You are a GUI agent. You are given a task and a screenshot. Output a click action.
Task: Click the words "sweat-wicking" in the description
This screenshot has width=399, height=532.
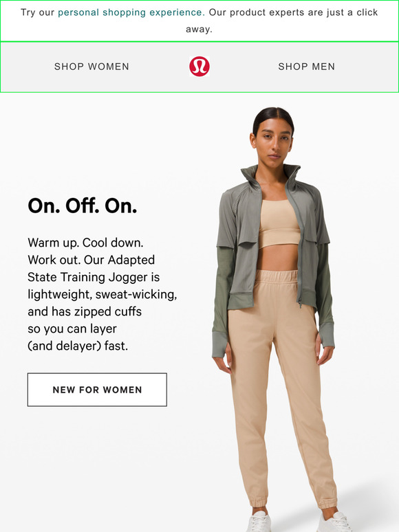pos(136,294)
